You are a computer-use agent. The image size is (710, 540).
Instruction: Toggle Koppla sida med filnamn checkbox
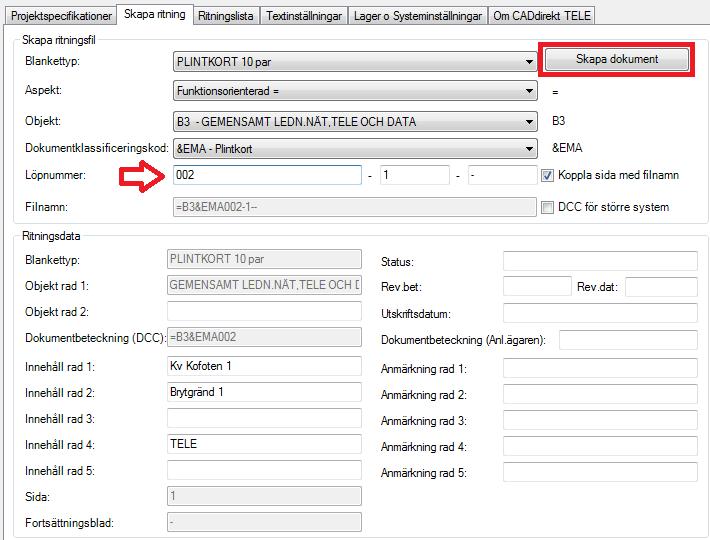click(x=547, y=175)
